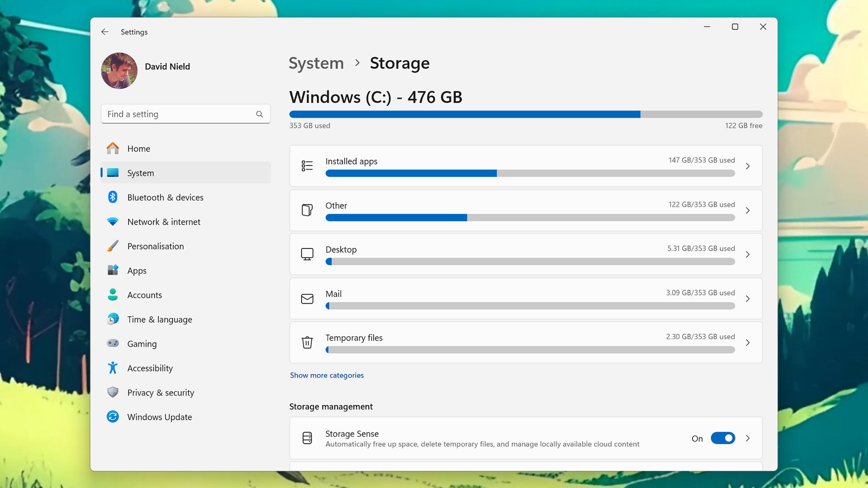This screenshot has height=488, width=868.
Task: Expand the Installed apps category
Action: [x=748, y=166]
